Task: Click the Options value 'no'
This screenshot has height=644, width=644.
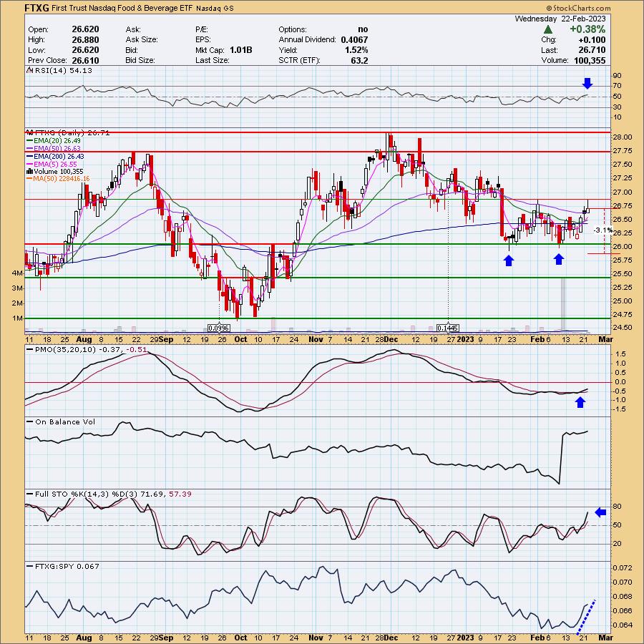Action: [x=363, y=29]
